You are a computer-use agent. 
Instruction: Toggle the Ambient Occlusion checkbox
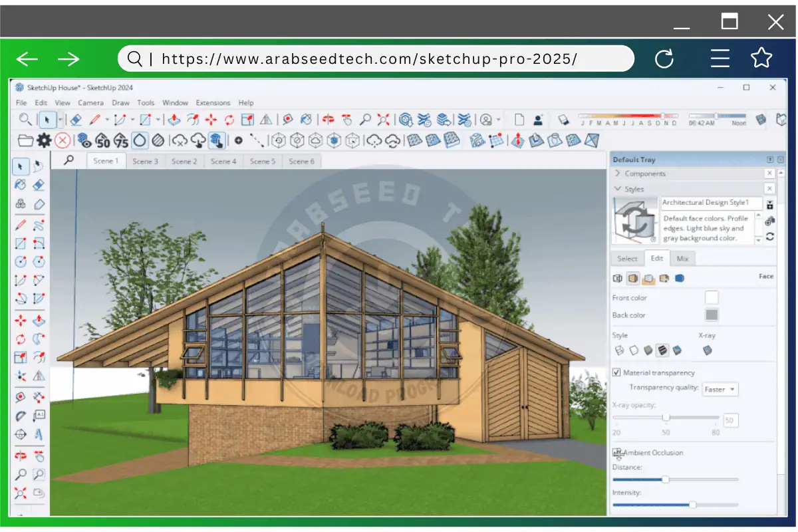click(x=616, y=453)
